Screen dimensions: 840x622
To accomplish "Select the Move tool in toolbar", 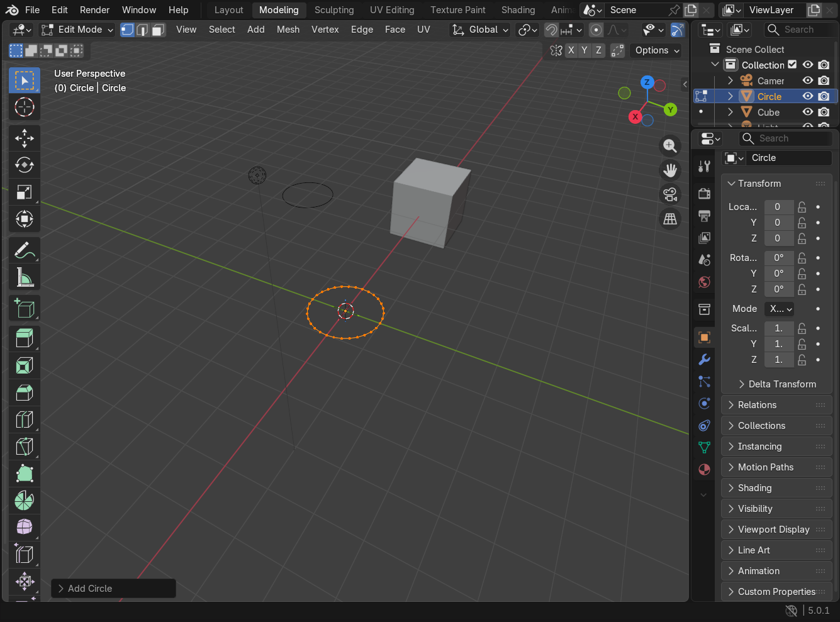I will click(x=25, y=138).
